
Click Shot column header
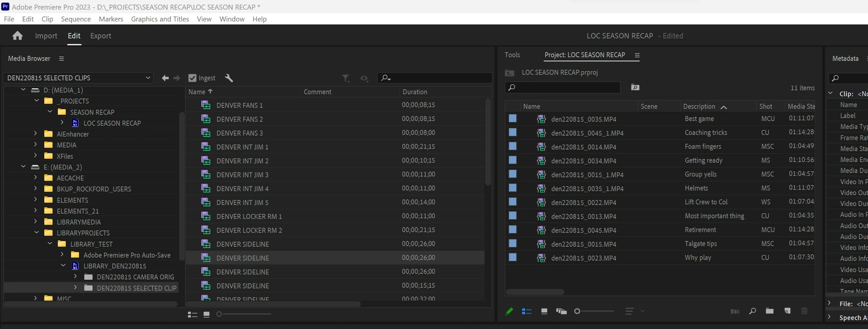click(x=766, y=106)
